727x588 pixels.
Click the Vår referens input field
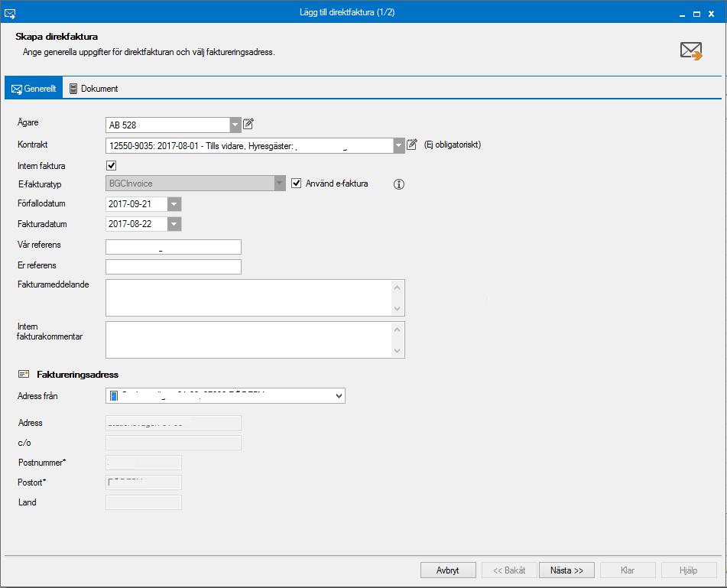[x=174, y=247]
